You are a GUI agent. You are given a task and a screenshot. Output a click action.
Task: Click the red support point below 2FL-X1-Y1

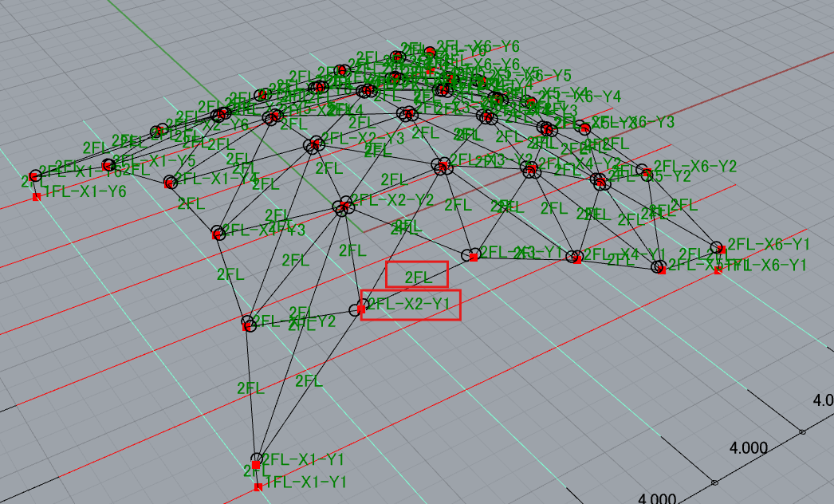(258, 486)
